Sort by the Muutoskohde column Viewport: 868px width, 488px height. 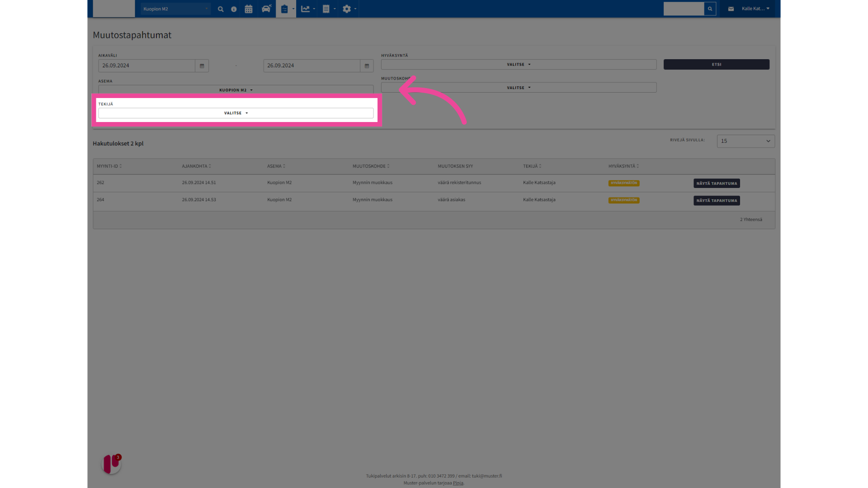pos(371,166)
